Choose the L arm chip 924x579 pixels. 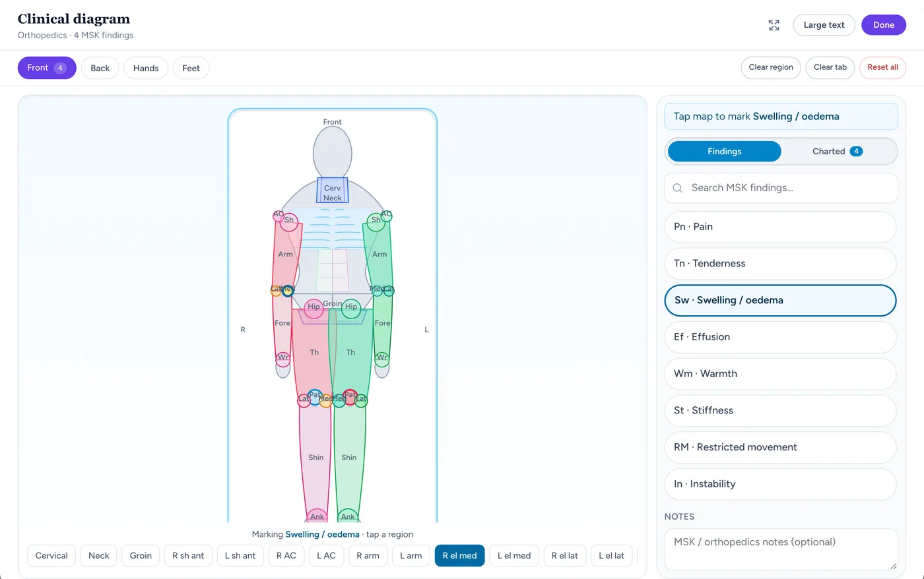(411, 556)
